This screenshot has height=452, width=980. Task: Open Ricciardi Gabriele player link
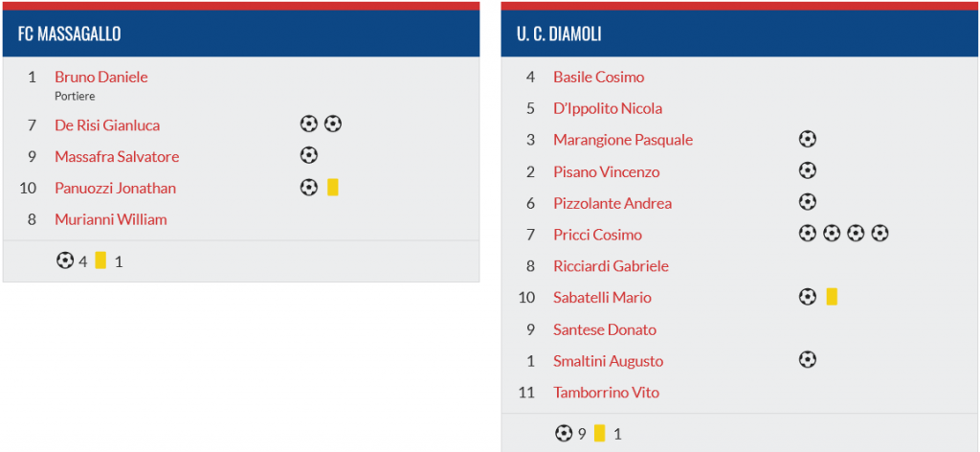(612, 265)
